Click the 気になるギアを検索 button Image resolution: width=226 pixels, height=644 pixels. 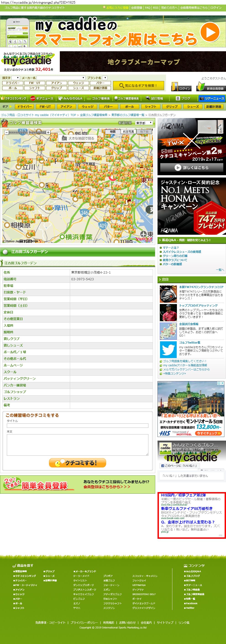[x=138, y=86]
